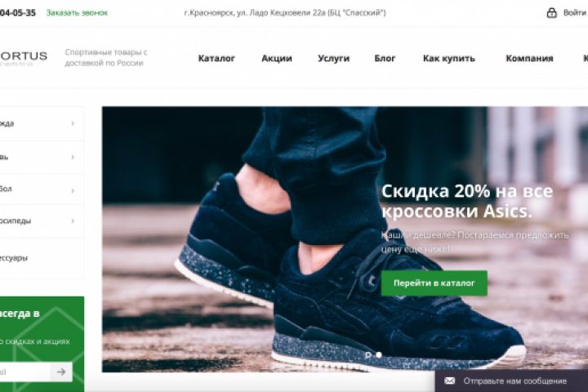Screen dimensions: 588x392
Task: Open the Каталог menu item
Action: [x=216, y=58]
